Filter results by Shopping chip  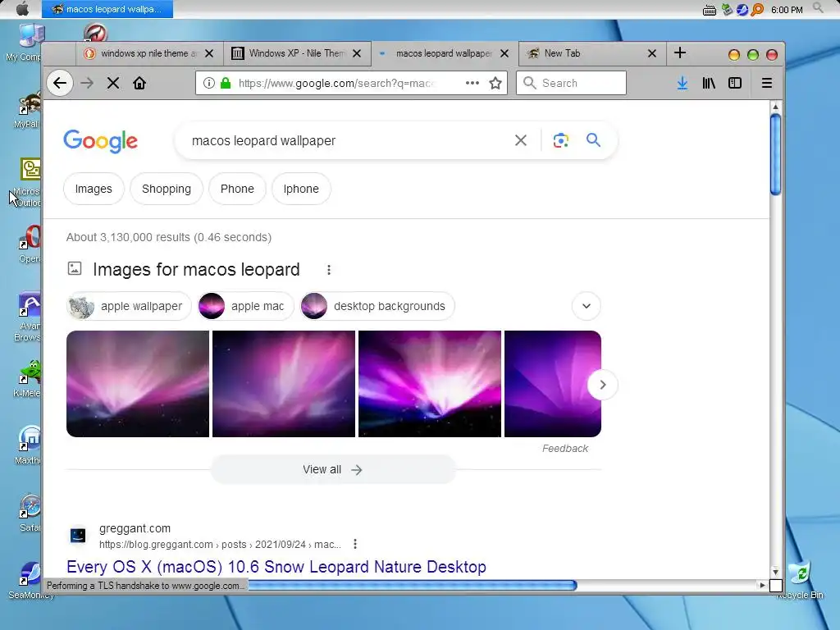click(167, 189)
